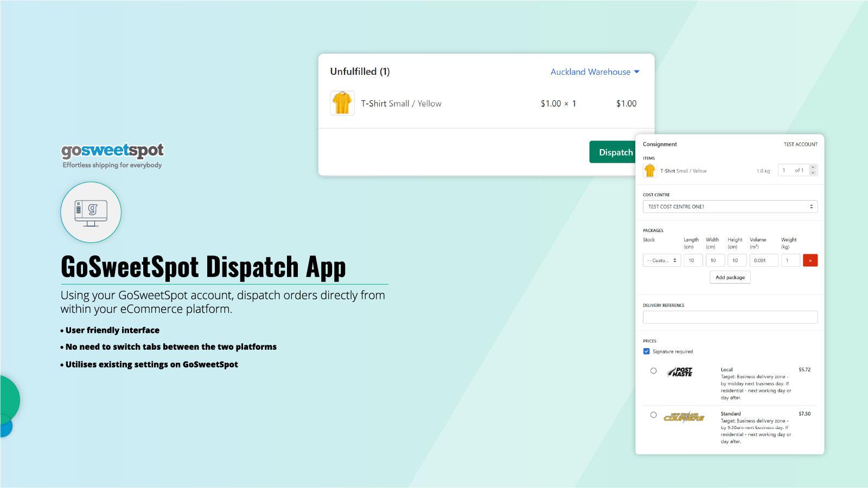
Task: Open the Stock package type dropdown
Action: click(661, 260)
